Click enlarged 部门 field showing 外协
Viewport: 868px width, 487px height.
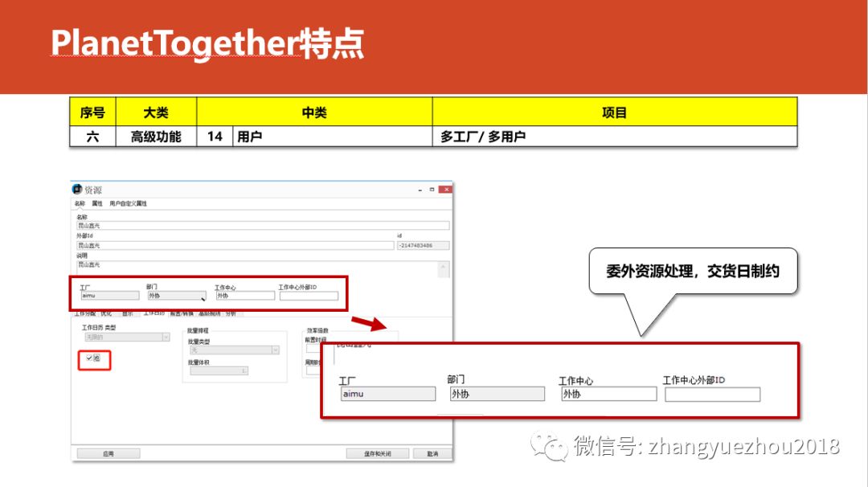click(x=497, y=394)
